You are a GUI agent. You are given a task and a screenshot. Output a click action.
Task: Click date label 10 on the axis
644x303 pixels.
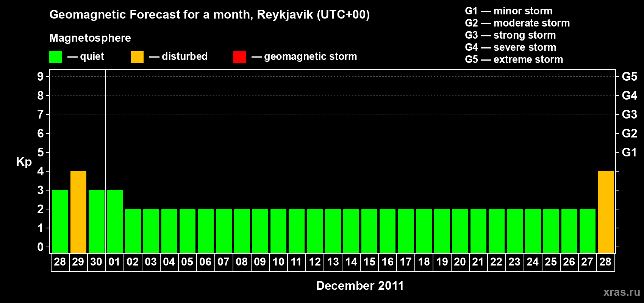point(278,262)
